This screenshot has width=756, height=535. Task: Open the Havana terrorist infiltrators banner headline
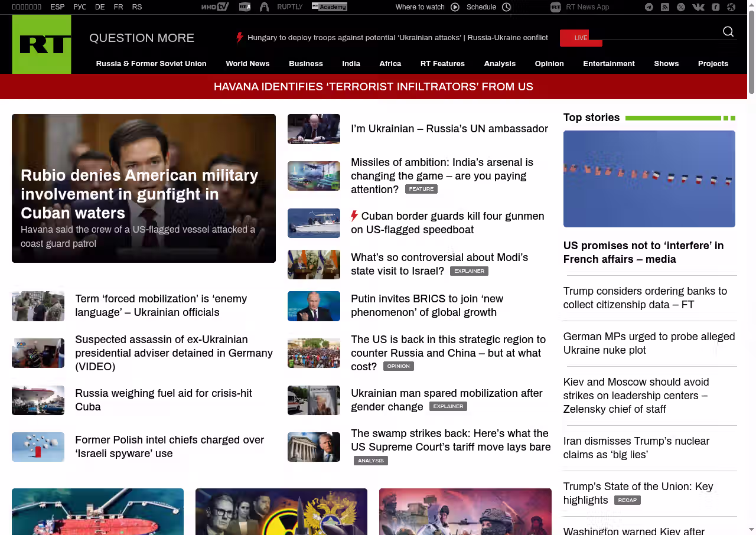(x=373, y=87)
